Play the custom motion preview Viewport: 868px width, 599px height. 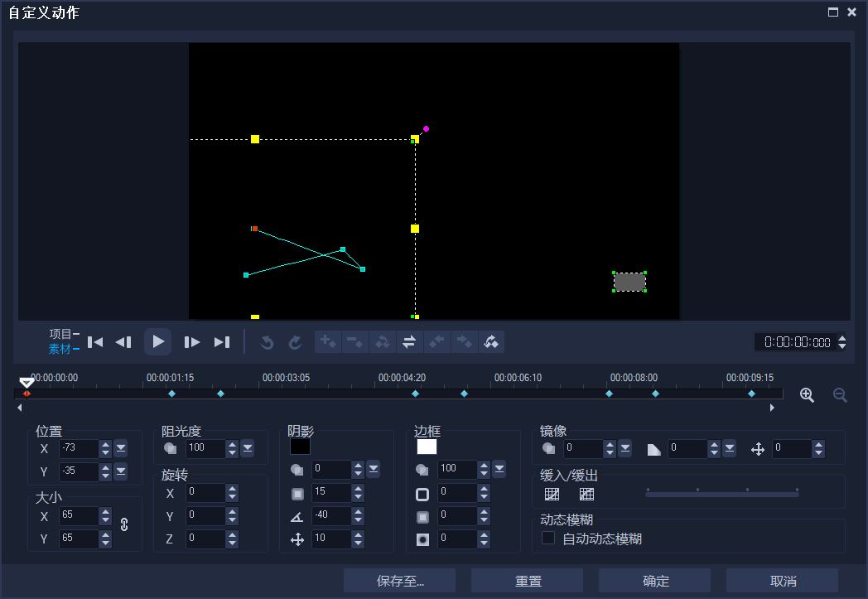157,341
